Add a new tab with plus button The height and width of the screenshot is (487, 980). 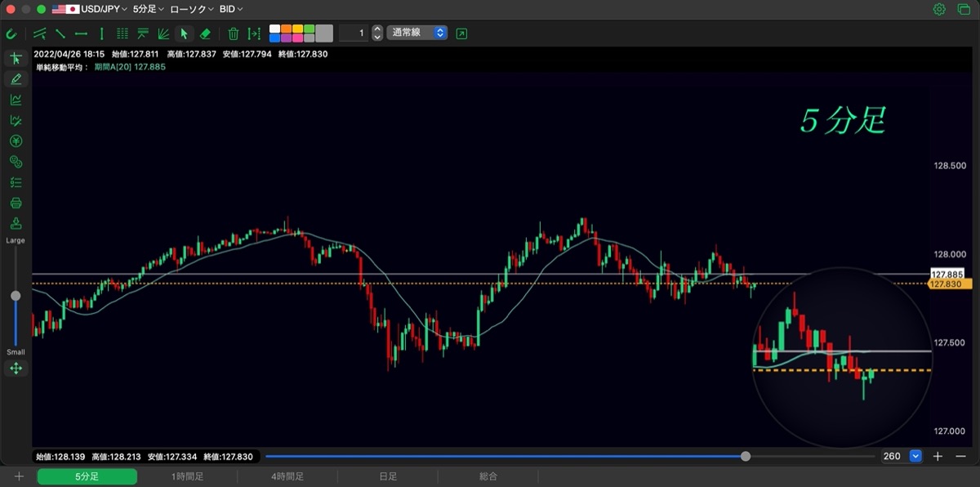tap(19, 476)
